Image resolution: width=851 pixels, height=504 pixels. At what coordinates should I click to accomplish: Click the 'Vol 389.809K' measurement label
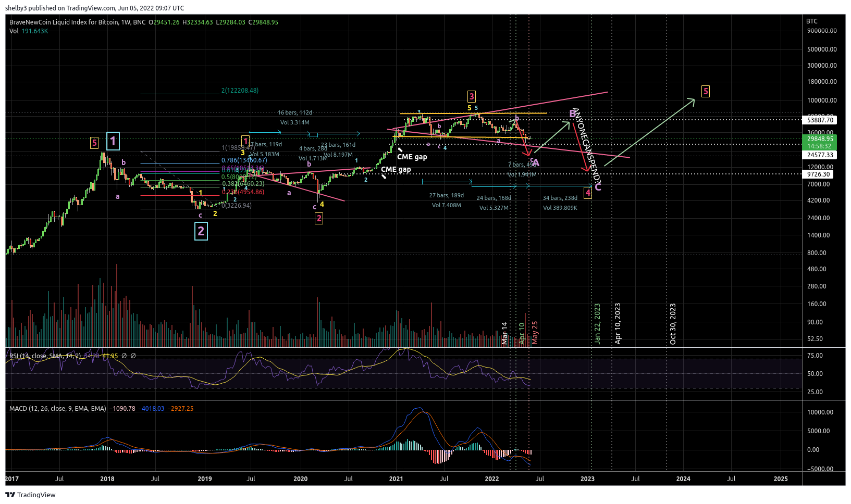(x=560, y=208)
